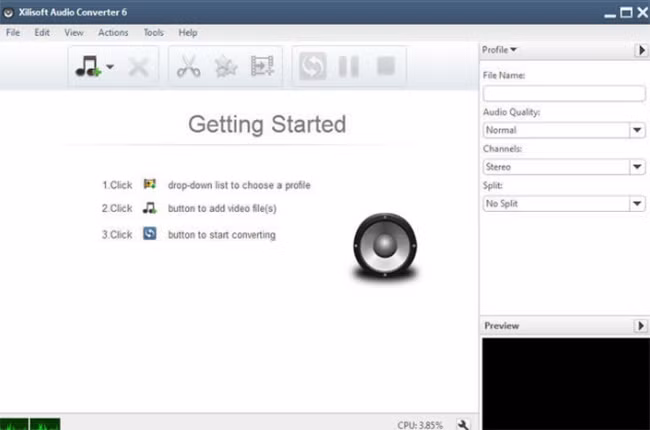Click the File Name input field
Image resolution: width=650 pixels, height=430 pixels.
(563, 93)
